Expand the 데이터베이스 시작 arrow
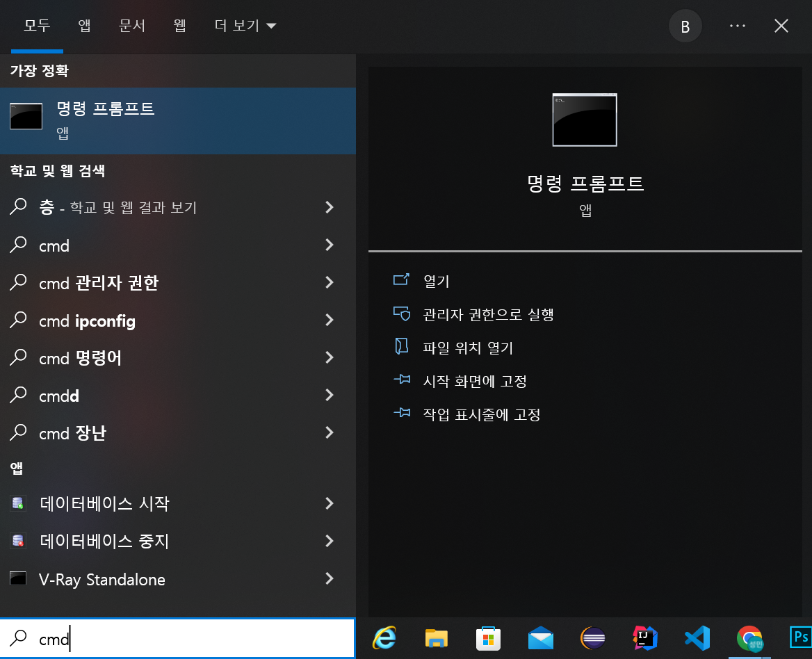The width and height of the screenshot is (812, 659). 330,503
